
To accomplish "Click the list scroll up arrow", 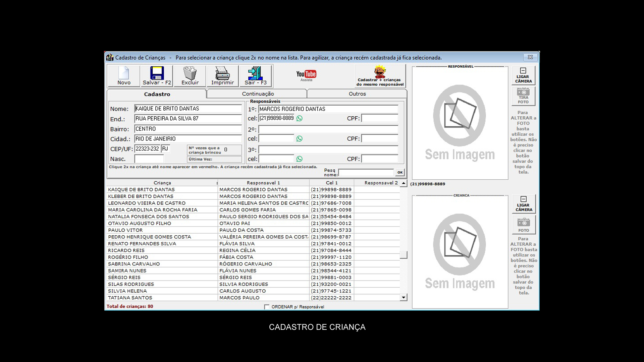I will click(404, 183).
